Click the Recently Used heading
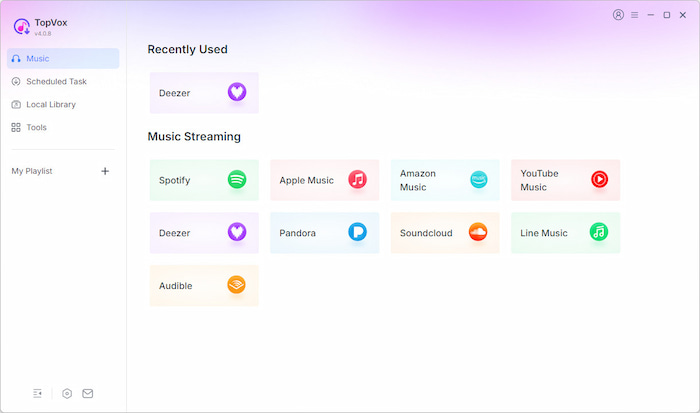 coord(188,49)
